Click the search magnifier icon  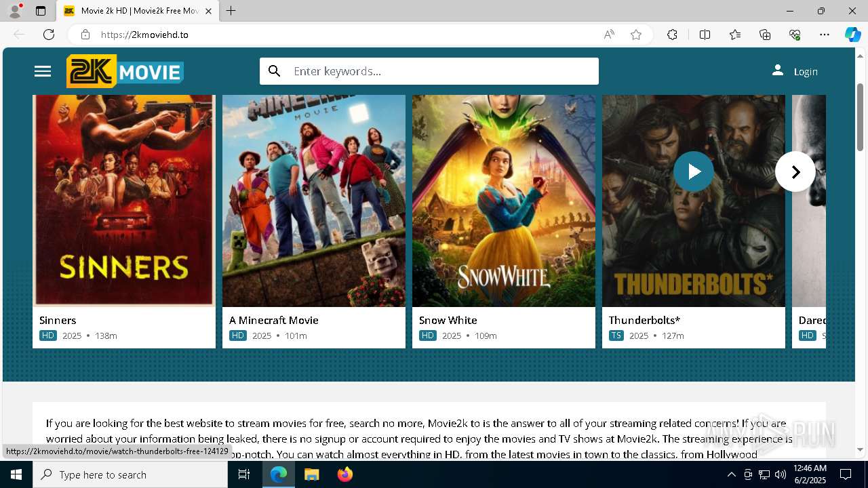(x=274, y=71)
